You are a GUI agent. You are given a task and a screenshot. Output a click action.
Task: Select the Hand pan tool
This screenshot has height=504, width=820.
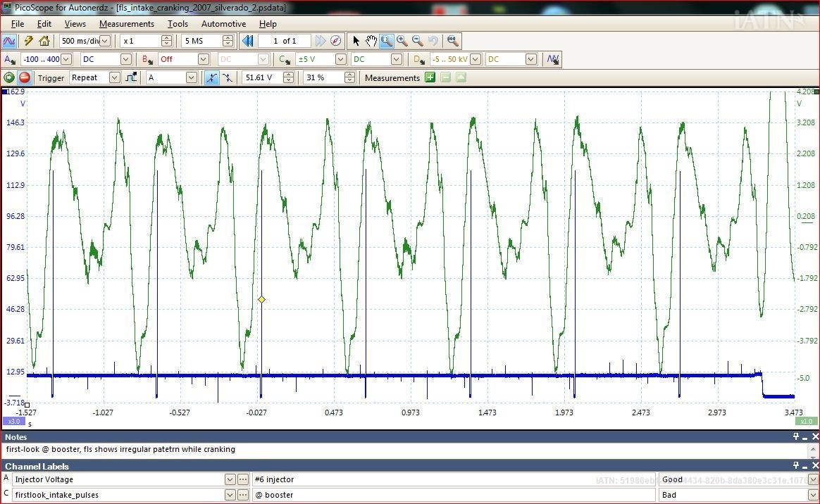[x=371, y=41]
